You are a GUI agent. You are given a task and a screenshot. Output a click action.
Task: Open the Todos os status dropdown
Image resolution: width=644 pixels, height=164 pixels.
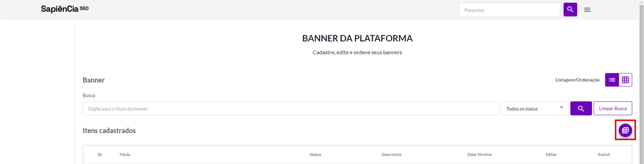coord(535,108)
